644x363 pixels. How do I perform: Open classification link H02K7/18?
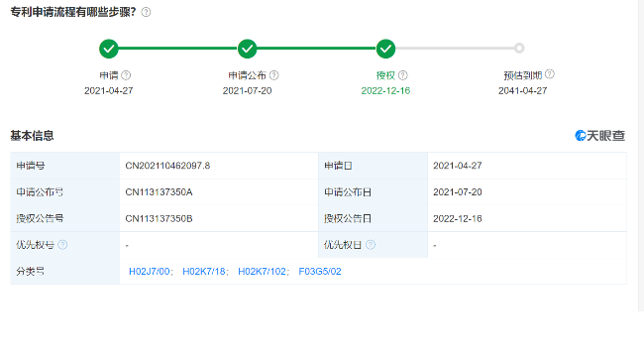point(204,272)
